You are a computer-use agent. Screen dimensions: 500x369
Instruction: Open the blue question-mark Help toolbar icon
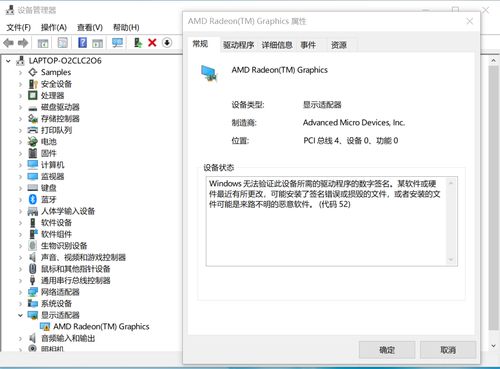tap(82, 43)
